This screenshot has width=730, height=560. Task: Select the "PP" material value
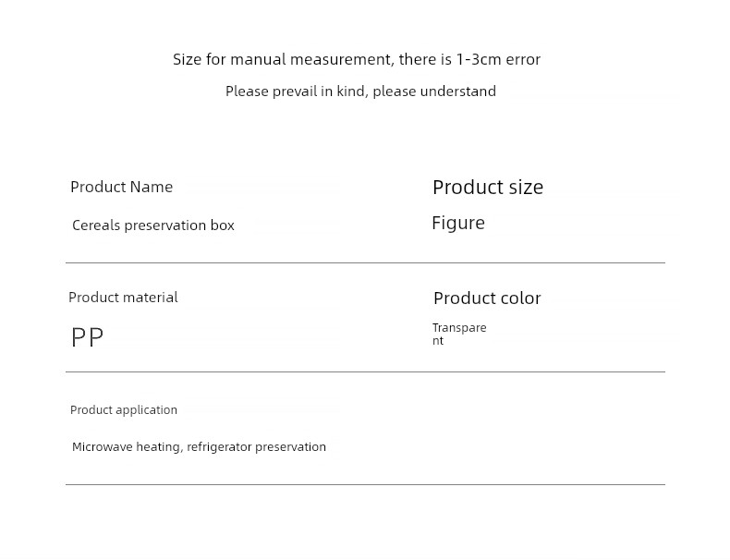(x=88, y=337)
